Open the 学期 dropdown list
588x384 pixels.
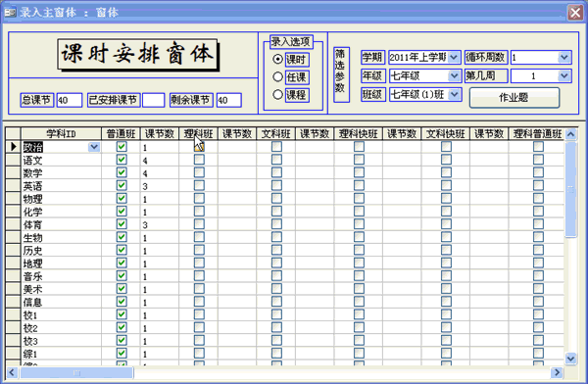[454, 58]
